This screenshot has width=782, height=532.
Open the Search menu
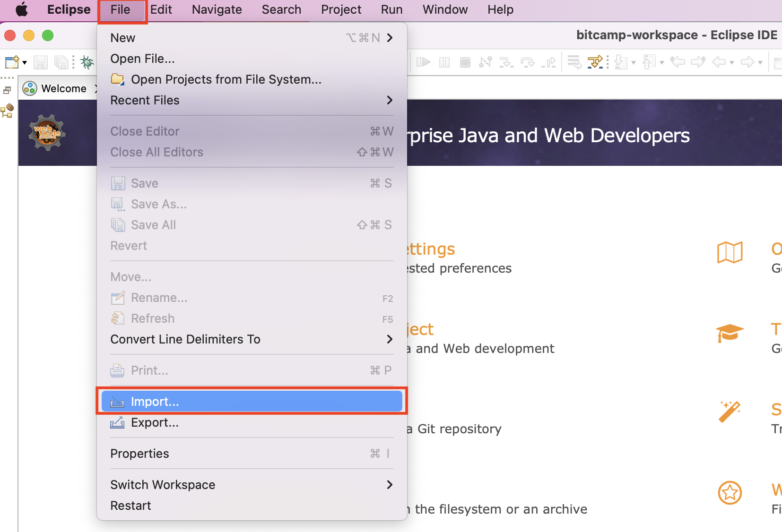(x=281, y=9)
